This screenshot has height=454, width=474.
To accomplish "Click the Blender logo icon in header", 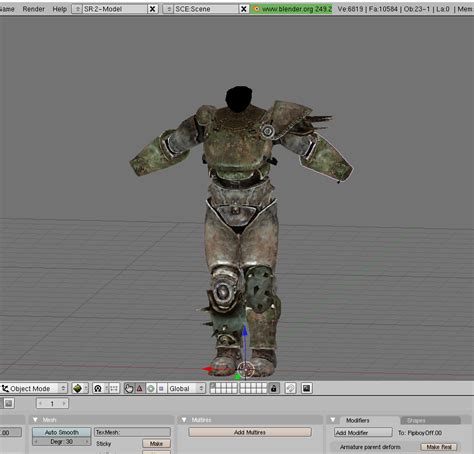I will click(256, 9).
